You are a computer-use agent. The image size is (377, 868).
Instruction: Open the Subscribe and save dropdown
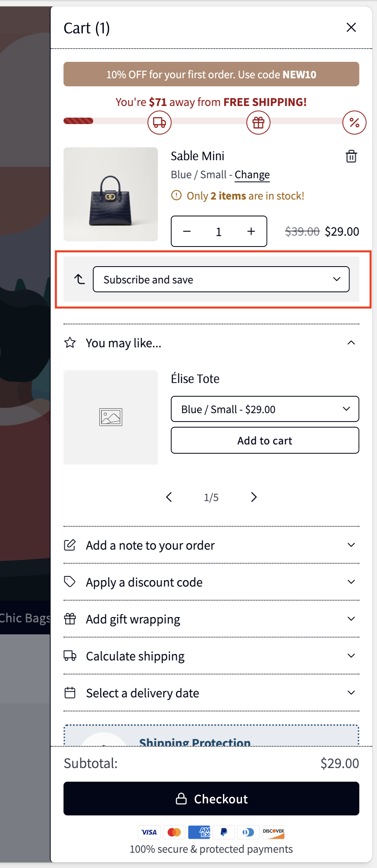[x=221, y=279]
